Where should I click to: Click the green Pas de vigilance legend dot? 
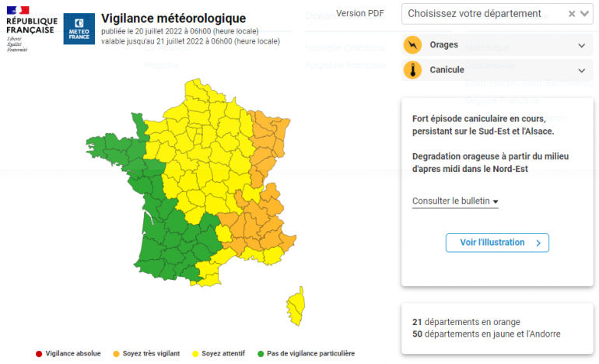(260, 354)
